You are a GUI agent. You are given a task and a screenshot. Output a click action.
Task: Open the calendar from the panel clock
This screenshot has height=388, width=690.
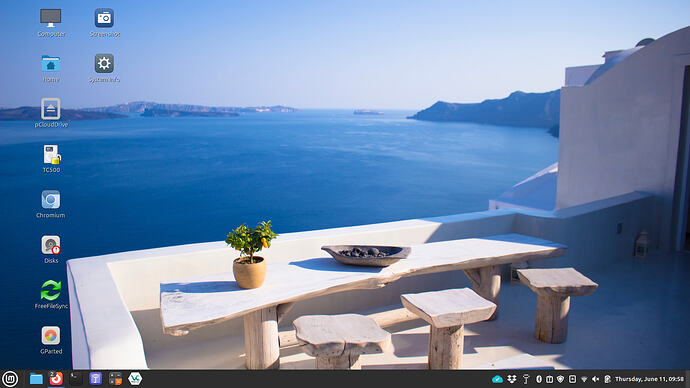(x=650, y=379)
